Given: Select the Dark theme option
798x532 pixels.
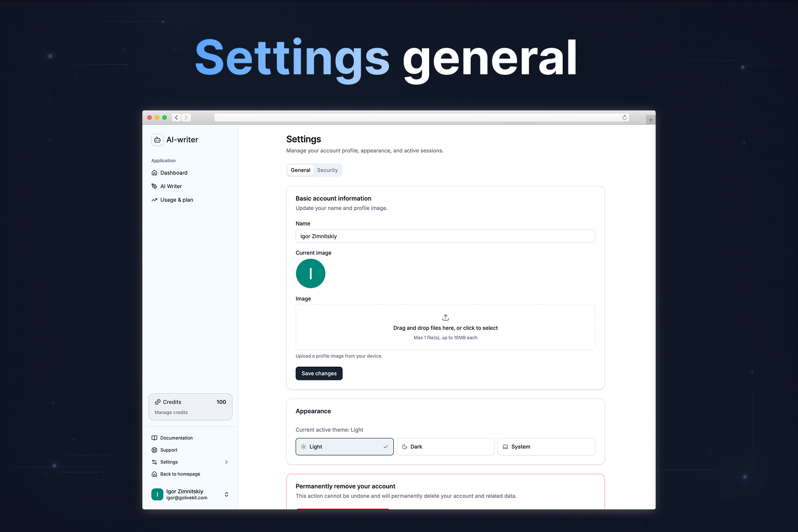Looking at the screenshot, I should coord(445,446).
